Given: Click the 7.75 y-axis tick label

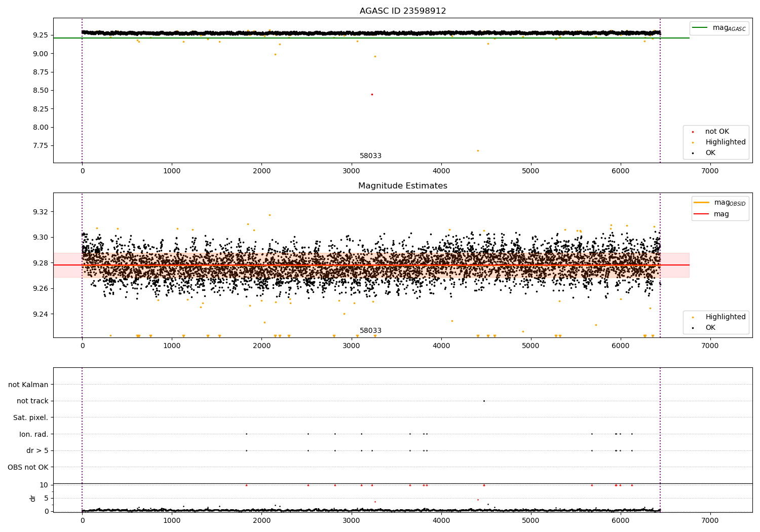Looking at the screenshot, I should point(40,145).
